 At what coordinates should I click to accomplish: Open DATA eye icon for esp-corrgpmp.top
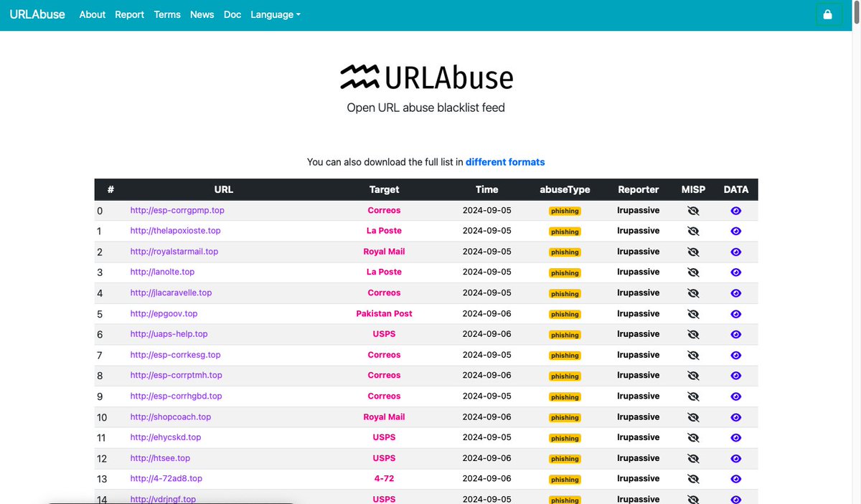(x=735, y=211)
